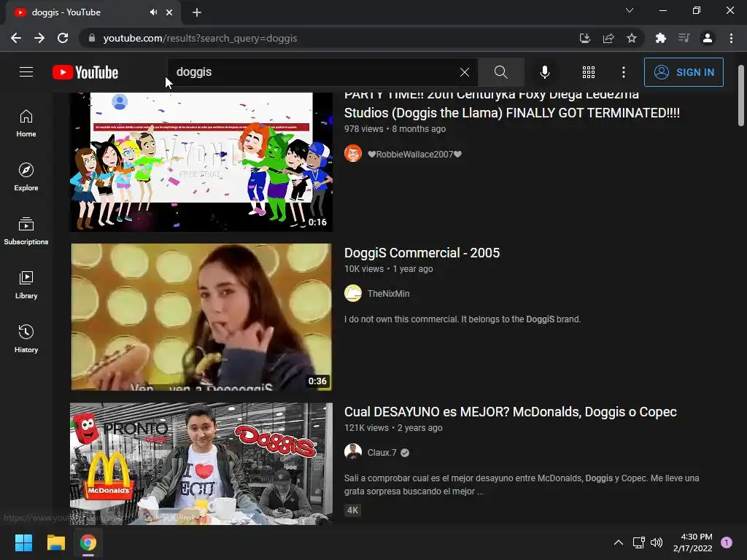Click the '10K views • 1 year ago' text
The width and height of the screenshot is (747, 560).
(388, 269)
